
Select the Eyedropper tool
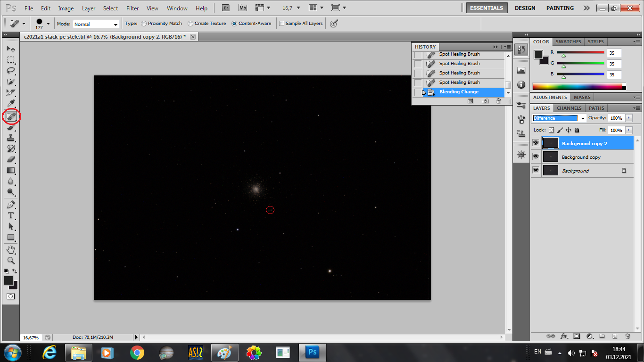[10, 104]
